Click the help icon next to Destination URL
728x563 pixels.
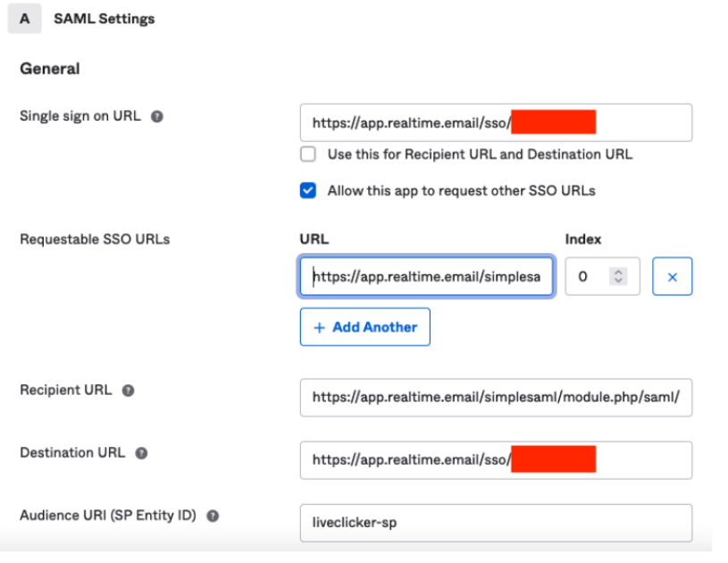tap(141, 453)
